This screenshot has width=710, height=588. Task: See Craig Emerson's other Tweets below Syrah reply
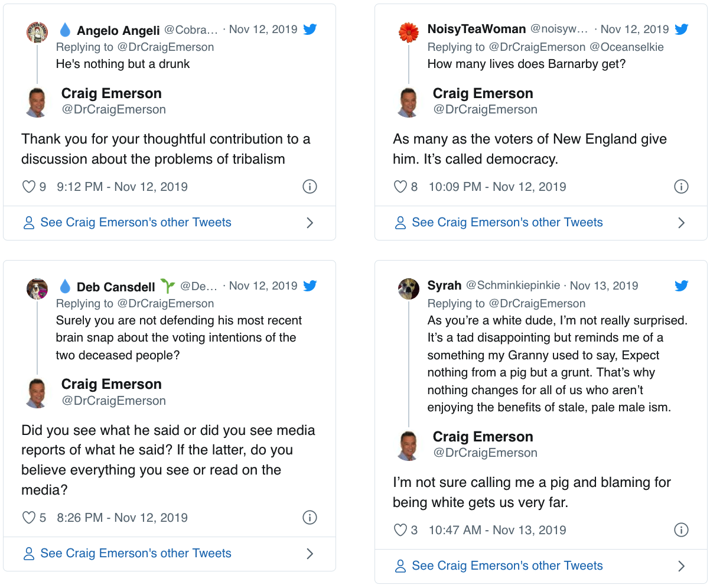[x=507, y=566]
